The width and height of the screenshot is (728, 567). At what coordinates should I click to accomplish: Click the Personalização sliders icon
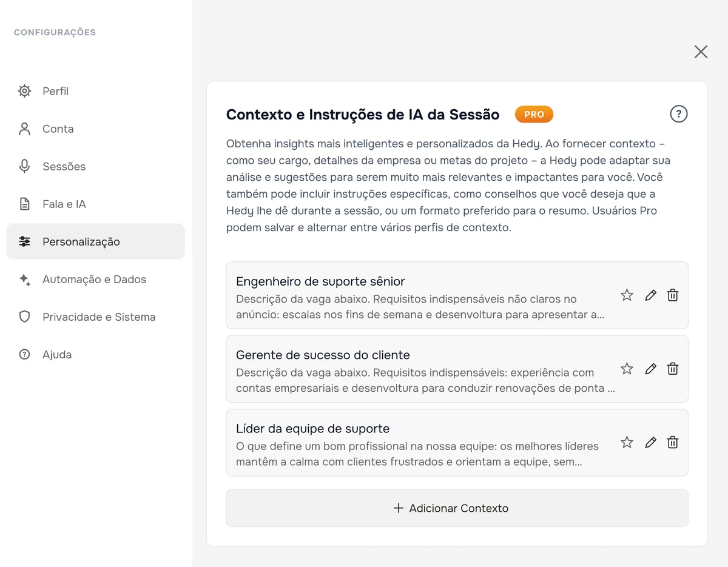24,241
